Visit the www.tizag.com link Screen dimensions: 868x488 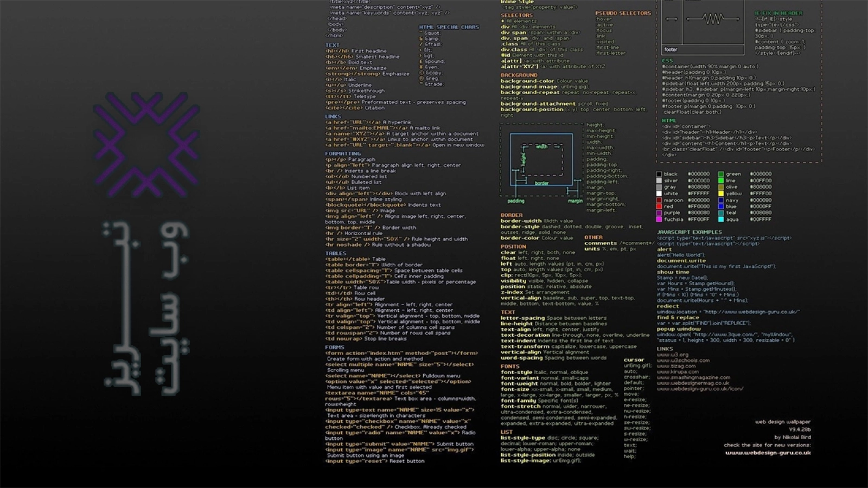(676, 366)
